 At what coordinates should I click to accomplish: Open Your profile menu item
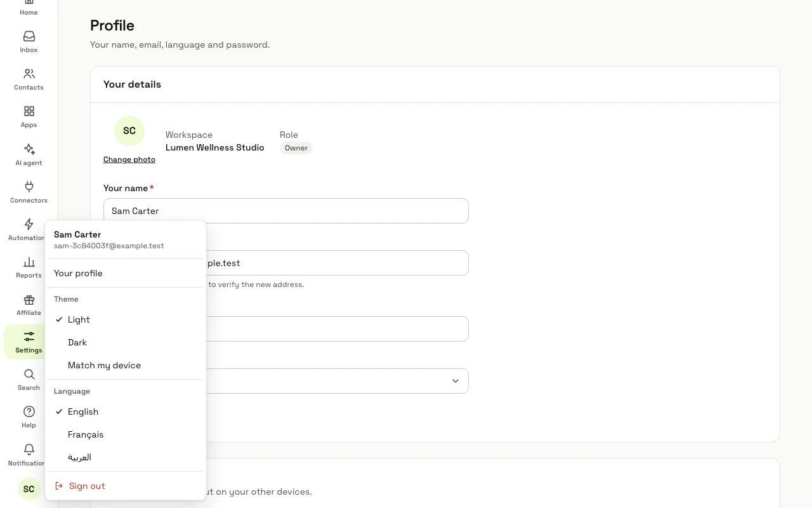click(126, 273)
